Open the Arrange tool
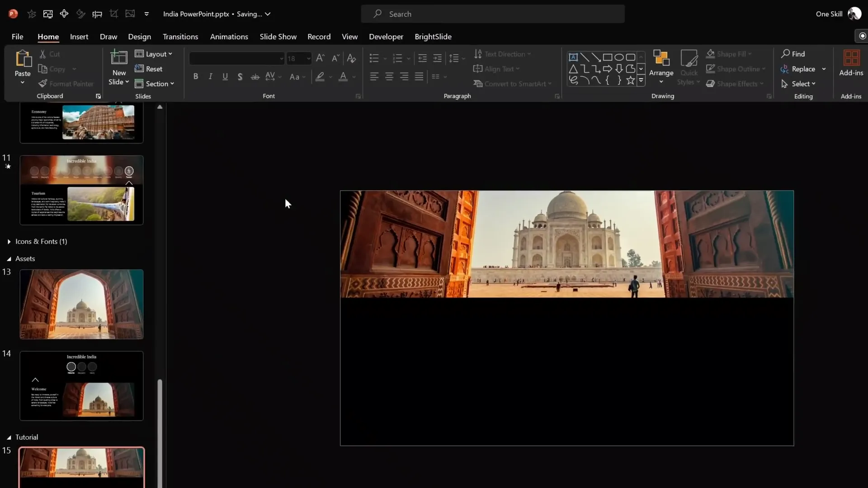The image size is (868, 488). pyautogui.click(x=661, y=63)
